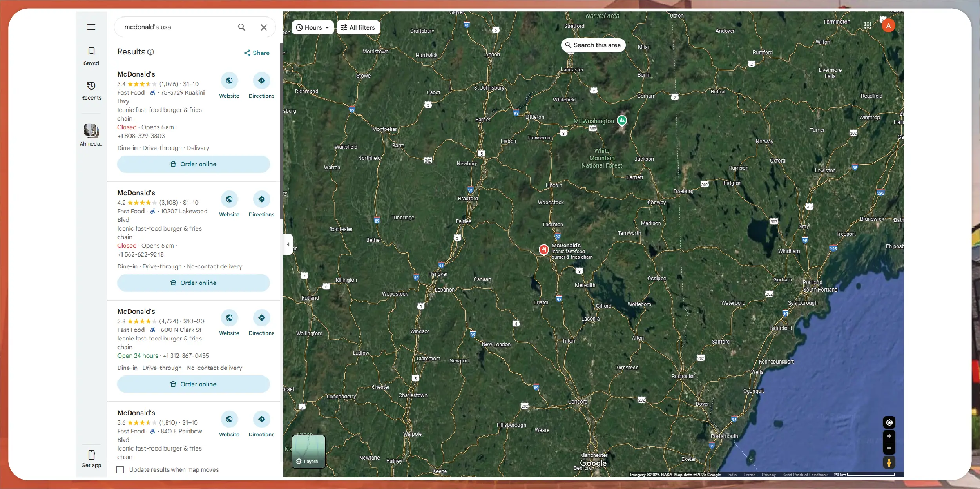Select the red McDonald's map pin

point(543,250)
